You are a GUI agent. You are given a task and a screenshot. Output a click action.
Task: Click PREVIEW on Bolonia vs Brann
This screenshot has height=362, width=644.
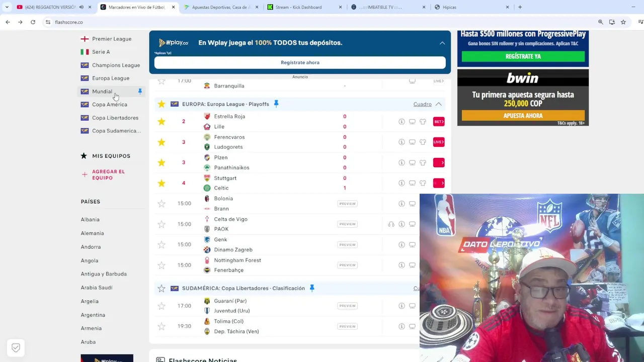coord(347,204)
